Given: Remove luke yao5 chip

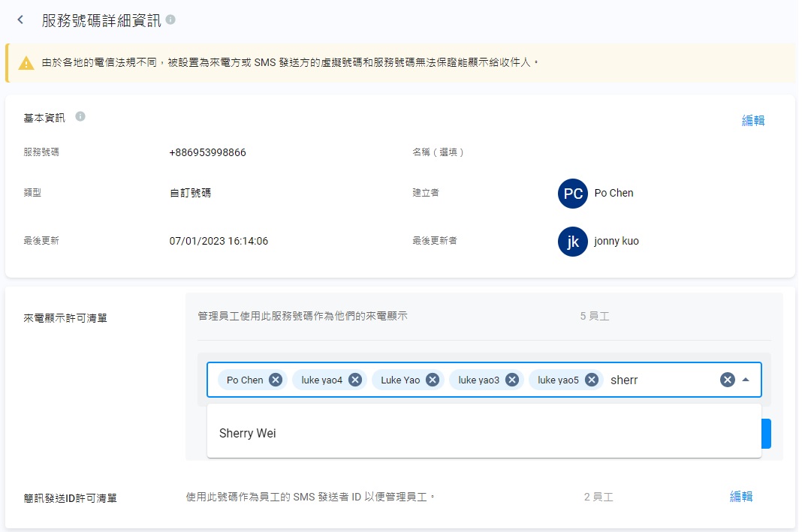Looking at the screenshot, I should point(592,380).
